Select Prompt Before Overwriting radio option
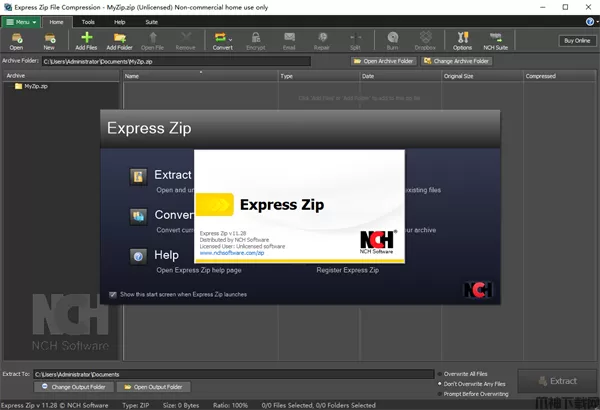The height and width of the screenshot is (410, 600). coord(440,393)
